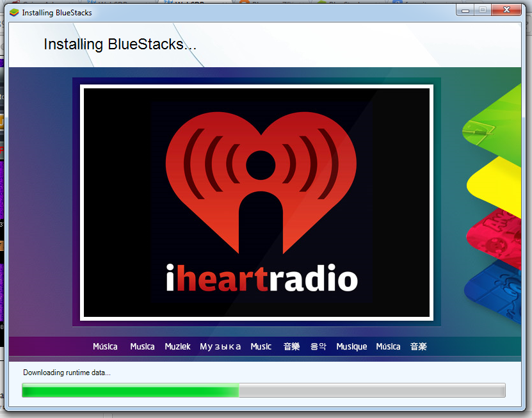The height and width of the screenshot is (418, 532).
Task: Click the "iheartradio" wordmark text
Action: pos(262,278)
